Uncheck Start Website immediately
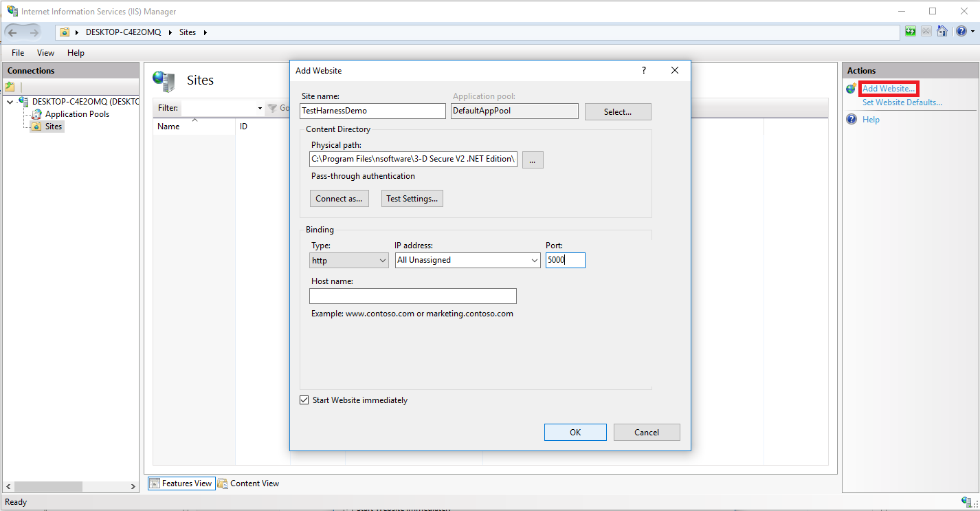The width and height of the screenshot is (980, 511). click(x=304, y=400)
